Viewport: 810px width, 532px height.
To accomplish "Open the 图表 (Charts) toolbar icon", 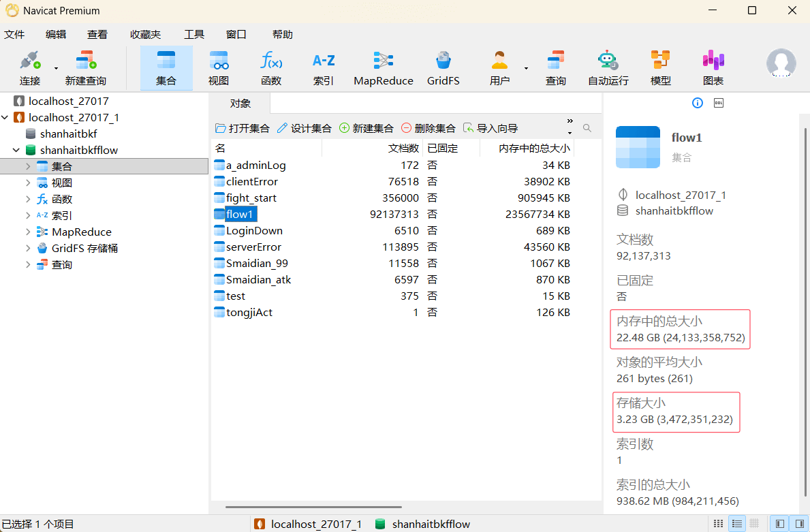I will [713, 68].
